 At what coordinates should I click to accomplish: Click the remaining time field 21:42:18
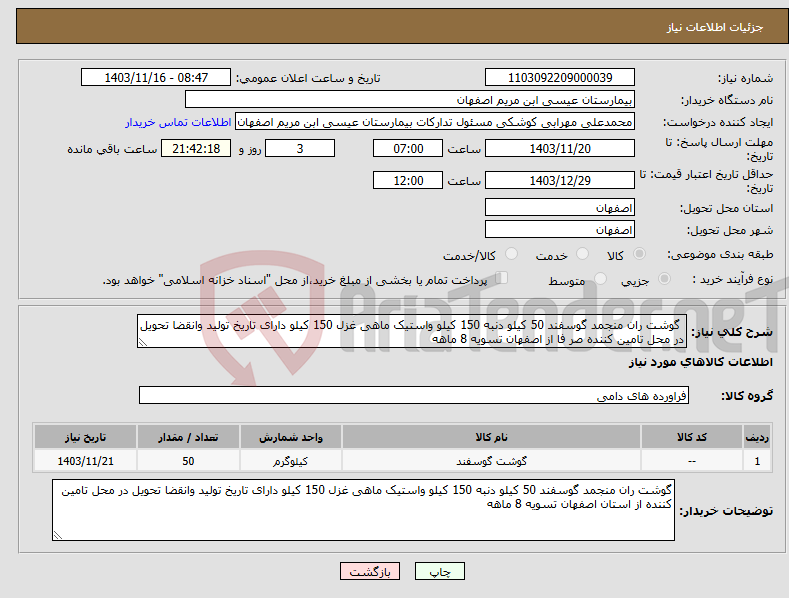click(x=196, y=148)
